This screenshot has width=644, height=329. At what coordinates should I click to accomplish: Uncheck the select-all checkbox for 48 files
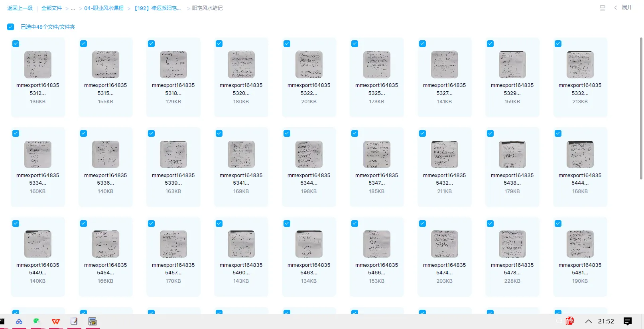point(11,27)
